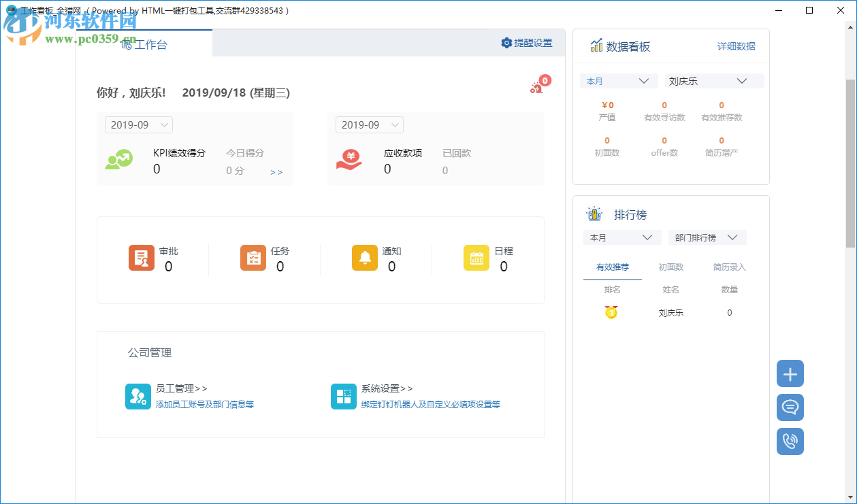Click the 员工管理 employee management icon
This screenshot has width=857, height=504.
click(138, 396)
